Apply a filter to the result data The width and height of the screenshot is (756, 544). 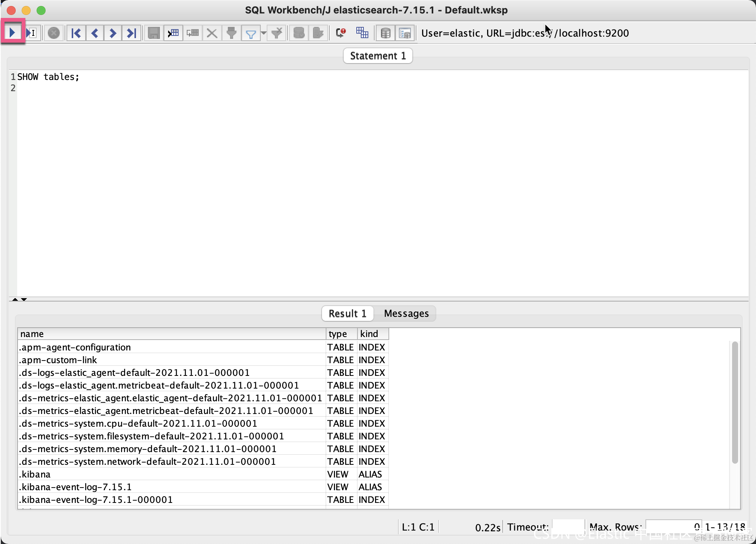(251, 33)
